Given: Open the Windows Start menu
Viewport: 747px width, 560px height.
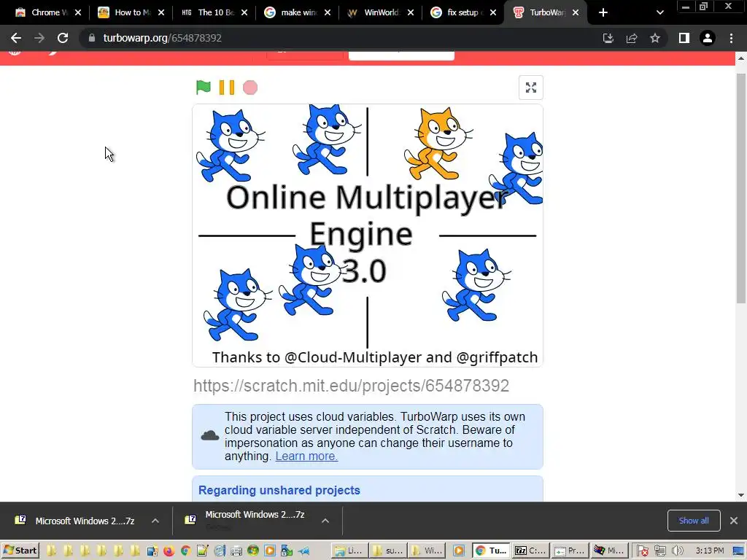Looking at the screenshot, I should tap(20, 551).
